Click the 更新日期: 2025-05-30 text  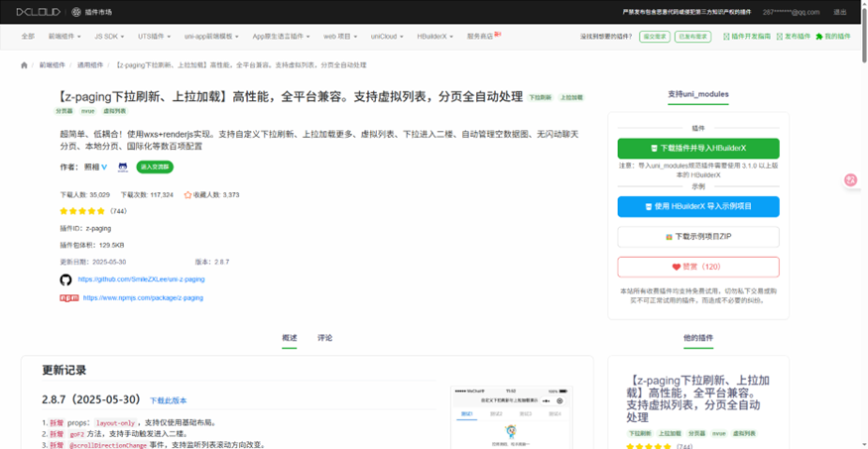tap(93, 262)
